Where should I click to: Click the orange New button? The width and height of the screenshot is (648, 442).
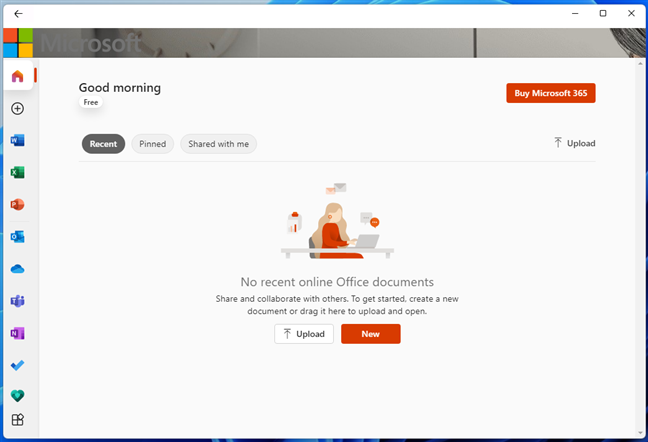pos(371,334)
